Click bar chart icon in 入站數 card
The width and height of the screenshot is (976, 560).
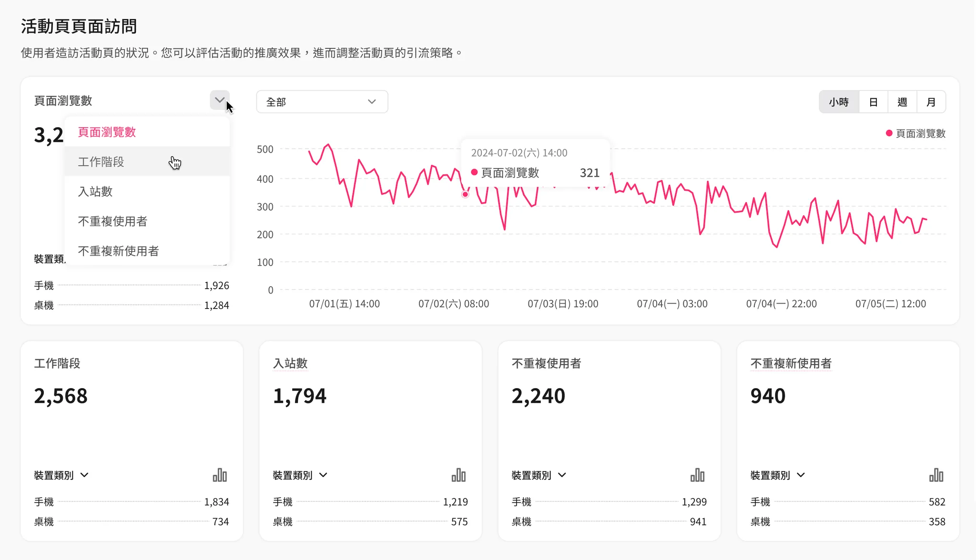pos(458,475)
